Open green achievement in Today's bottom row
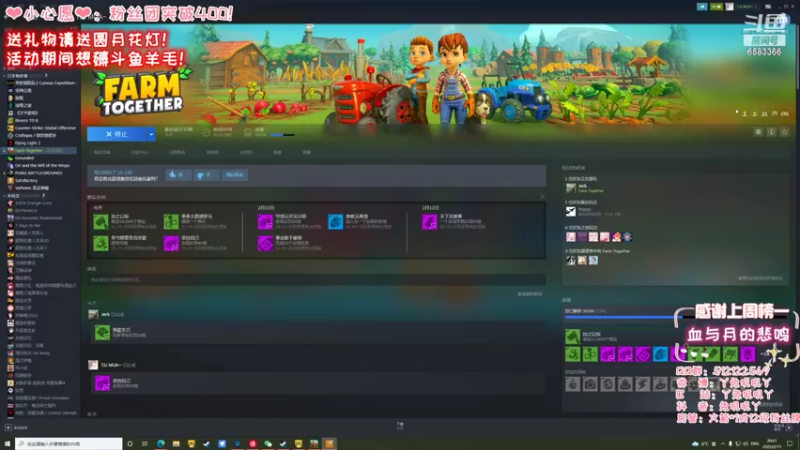The height and width of the screenshot is (450, 800). 101,243
